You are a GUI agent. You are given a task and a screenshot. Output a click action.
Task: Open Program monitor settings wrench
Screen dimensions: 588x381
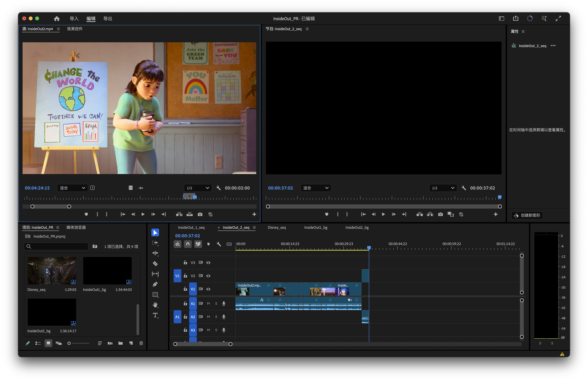464,188
